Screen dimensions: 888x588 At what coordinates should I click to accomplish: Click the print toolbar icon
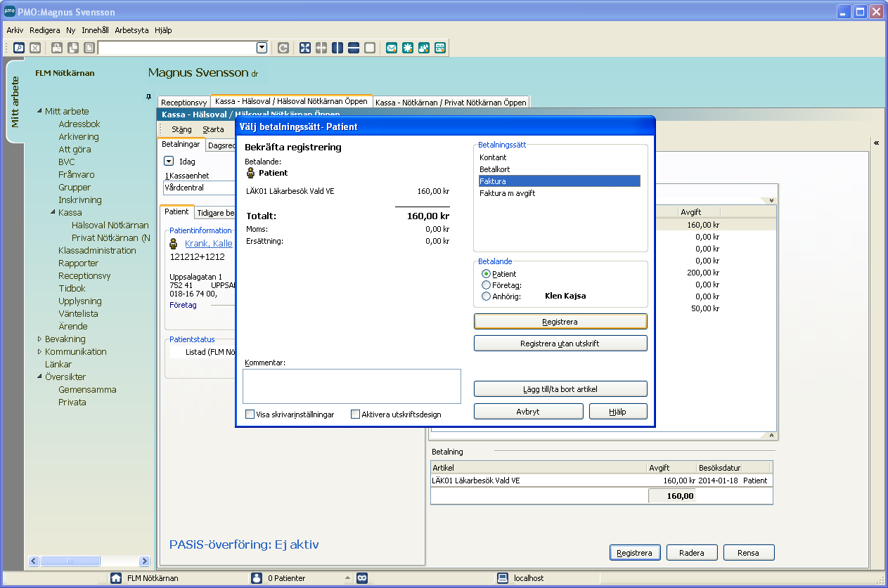(x=56, y=48)
